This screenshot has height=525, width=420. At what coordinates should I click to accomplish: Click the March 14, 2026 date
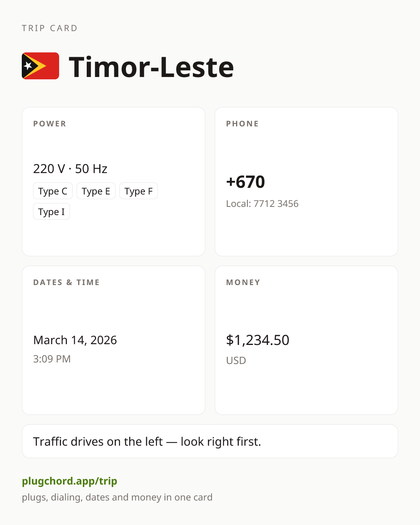click(x=75, y=340)
